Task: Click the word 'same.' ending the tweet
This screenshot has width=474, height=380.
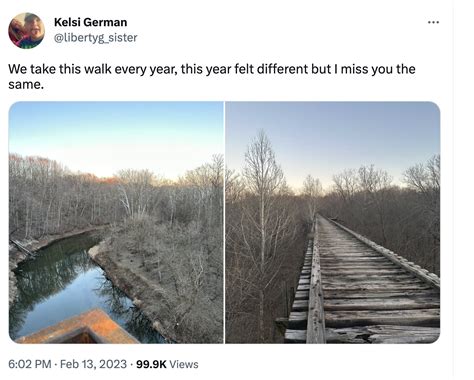Action: pos(26,84)
